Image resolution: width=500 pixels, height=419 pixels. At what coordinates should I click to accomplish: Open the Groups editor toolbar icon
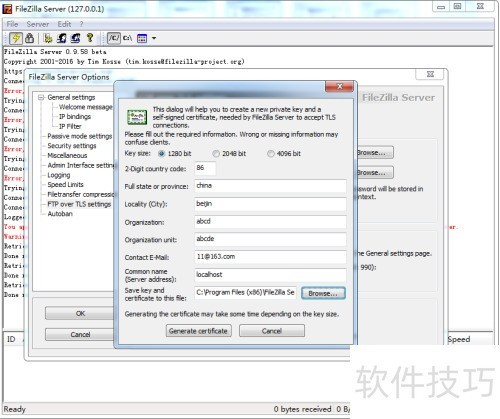coord(75,38)
